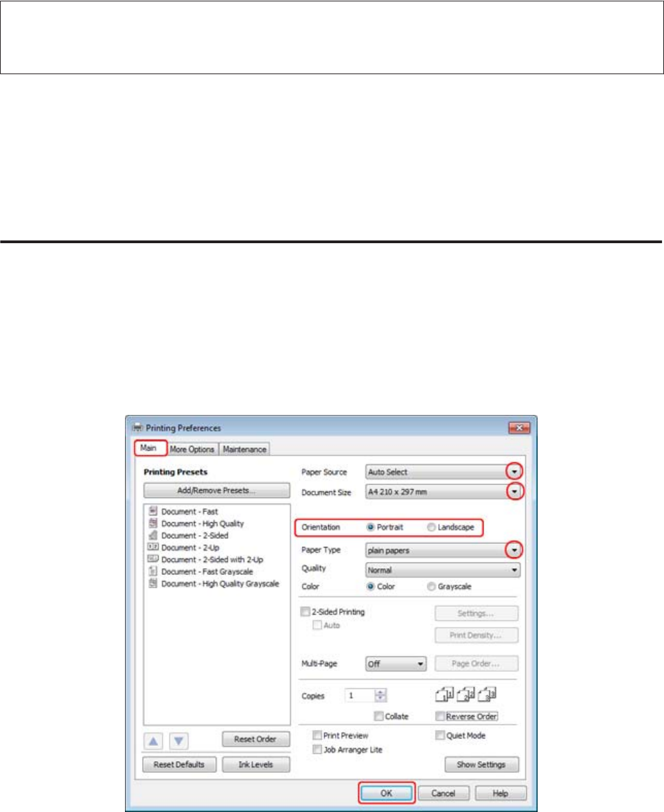Click the collate page-order illustration
This screenshot has height=812, width=664.
point(466,695)
